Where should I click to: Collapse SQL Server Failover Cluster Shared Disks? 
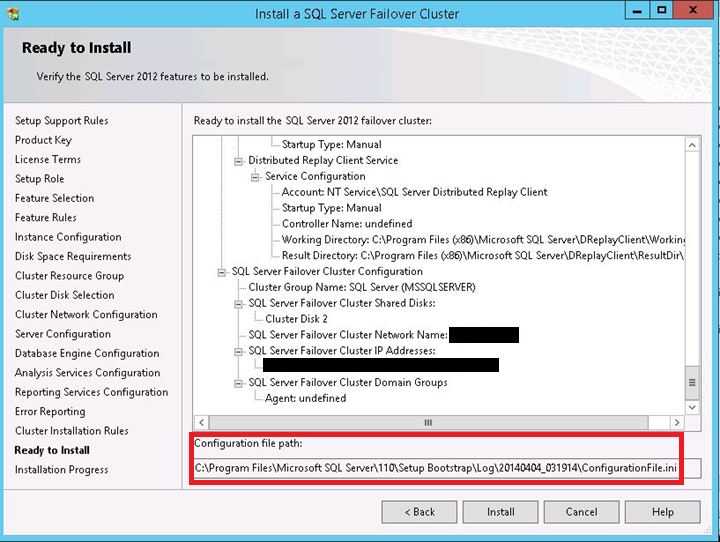click(238, 303)
